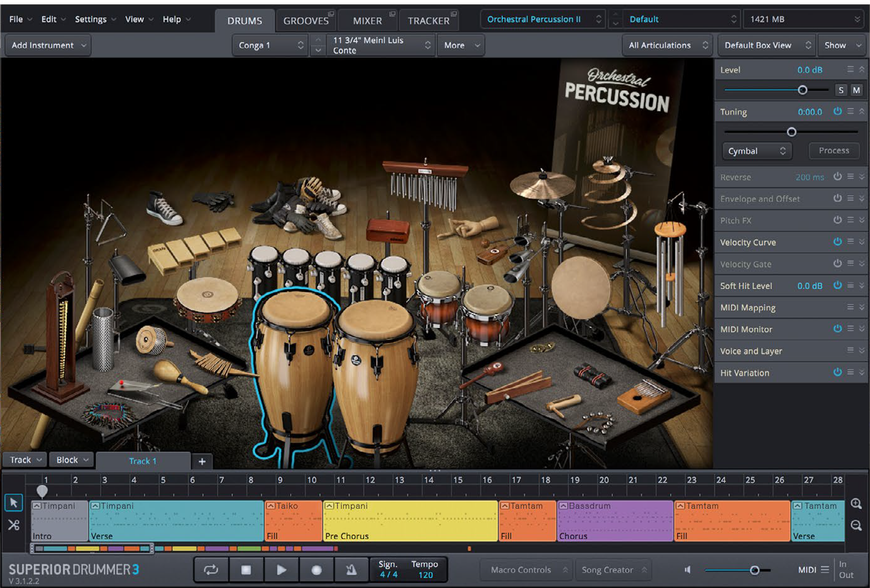Open the Settings menu
This screenshot has height=588, width=870.
[x=90, y=19]
